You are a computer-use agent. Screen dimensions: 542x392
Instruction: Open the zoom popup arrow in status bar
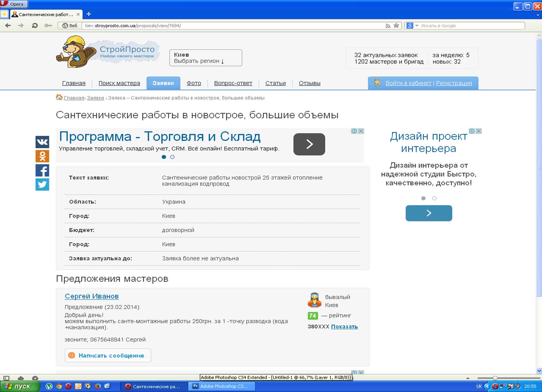coord(468,378)
